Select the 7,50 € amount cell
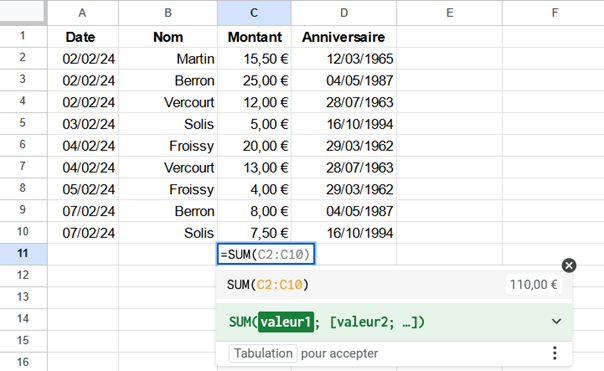This screenshot has height=371, width=604. (254, 233)
